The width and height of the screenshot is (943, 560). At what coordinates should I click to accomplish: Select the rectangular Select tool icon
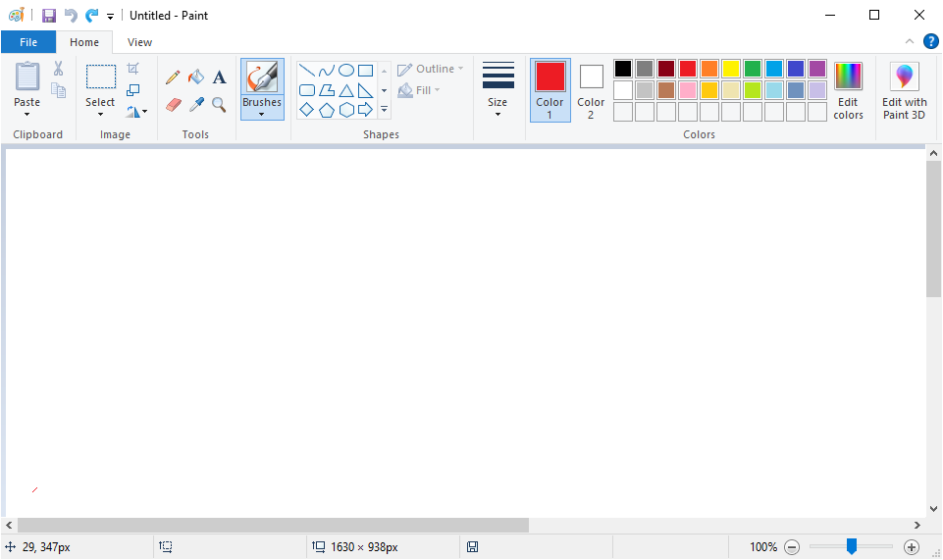100,76
